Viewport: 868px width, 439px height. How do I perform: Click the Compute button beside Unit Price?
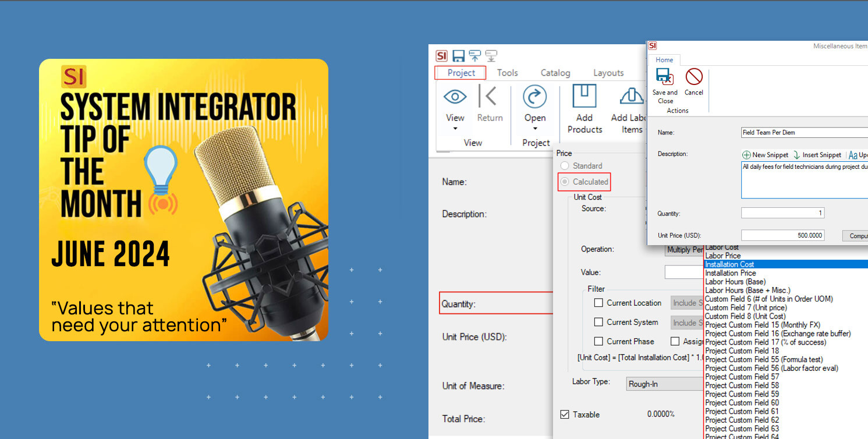pos(855,235)
